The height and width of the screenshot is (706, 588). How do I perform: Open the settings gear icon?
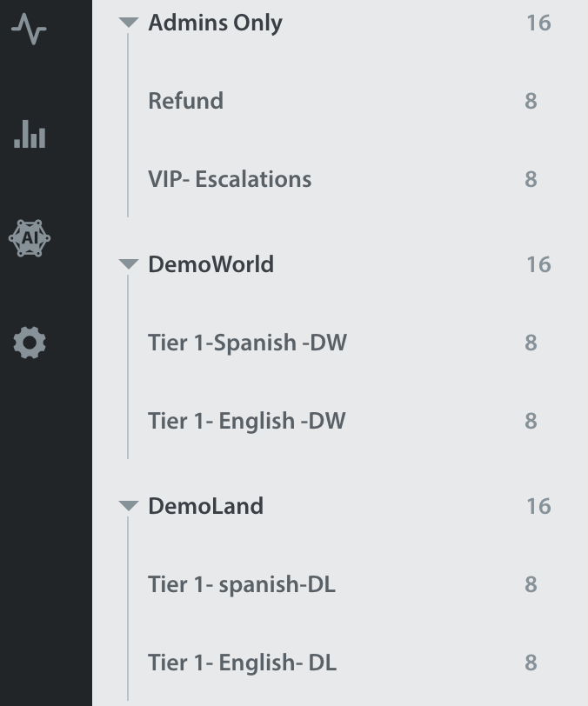pyautogui.click(x=30, y=343)
